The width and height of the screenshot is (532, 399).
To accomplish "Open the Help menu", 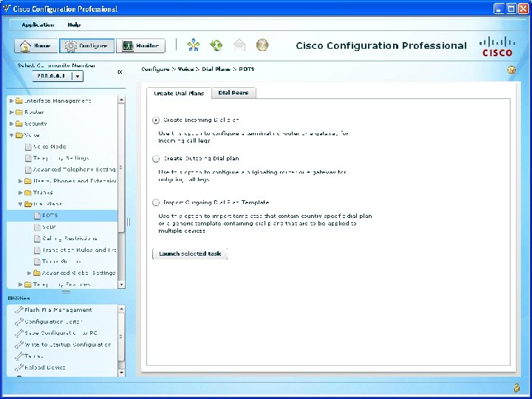I will pos(74,25).
